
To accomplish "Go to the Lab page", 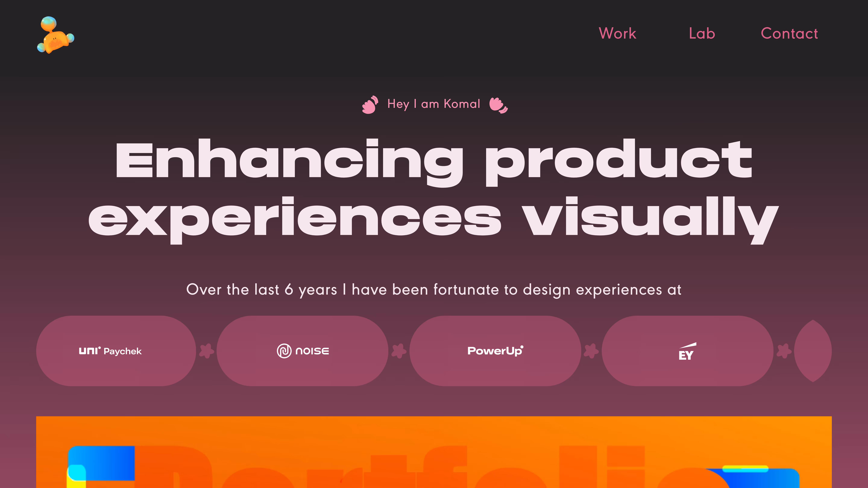I will click(x=702, y=33).
